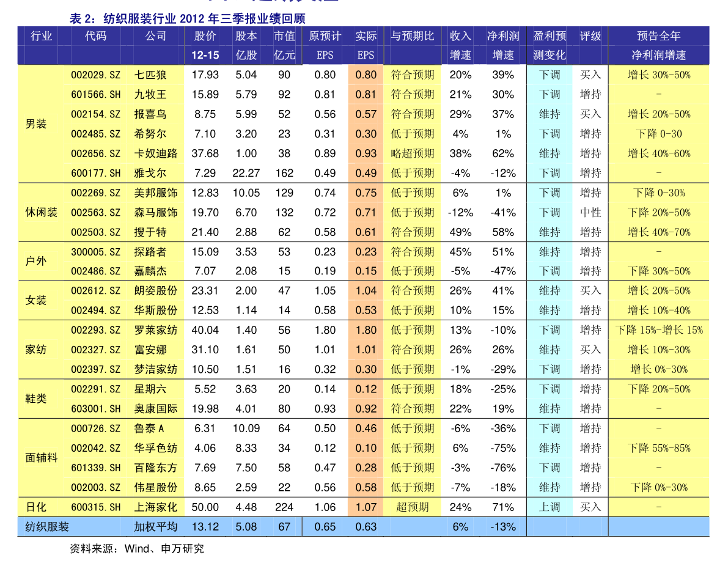The width and height of the screenshot is (728, 566).
Task: Click the 224 market value cell
Action: click(x=284, y=507)
